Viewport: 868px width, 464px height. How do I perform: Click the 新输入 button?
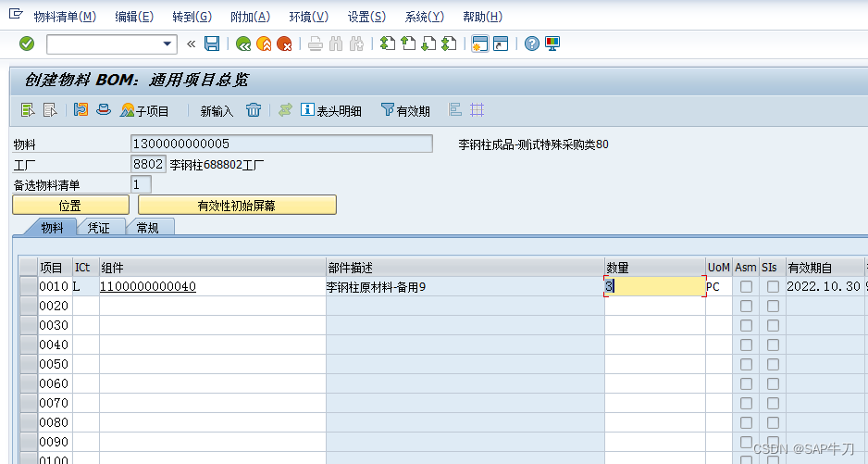pyautogui.click(x=217, y=111)
